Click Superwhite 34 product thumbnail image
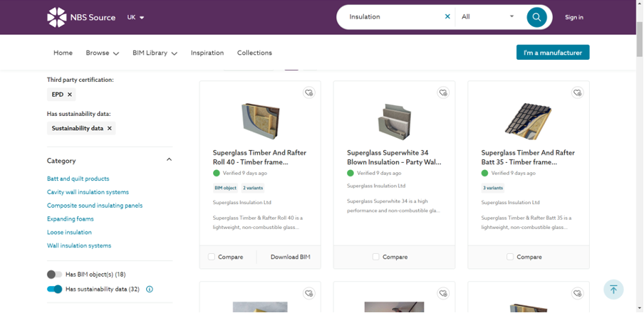644x313 pixels. tap(394, 122)
